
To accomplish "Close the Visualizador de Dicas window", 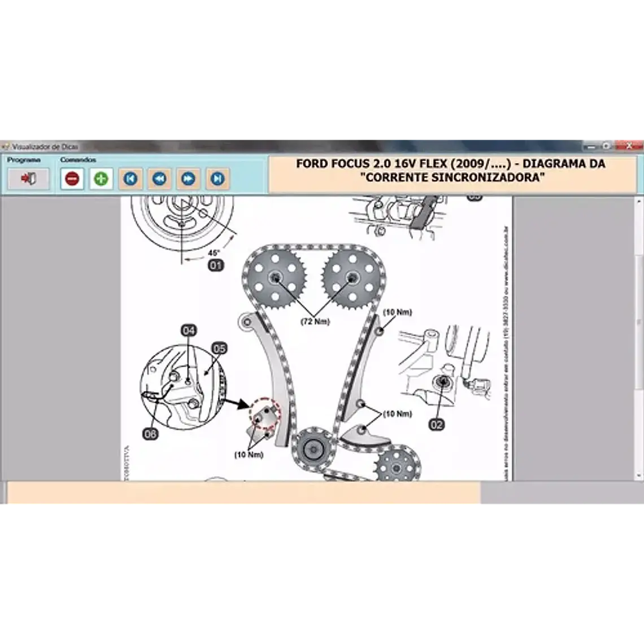I will (628, 146).
